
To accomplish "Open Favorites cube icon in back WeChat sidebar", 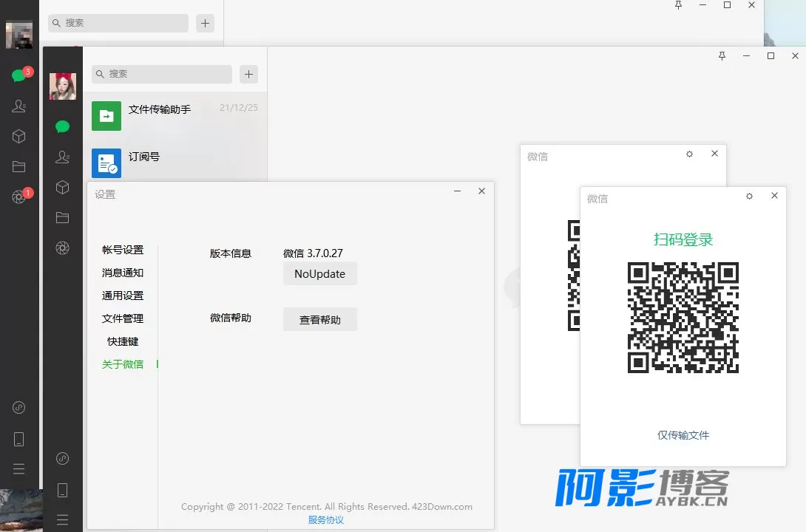I will (18, 136).
